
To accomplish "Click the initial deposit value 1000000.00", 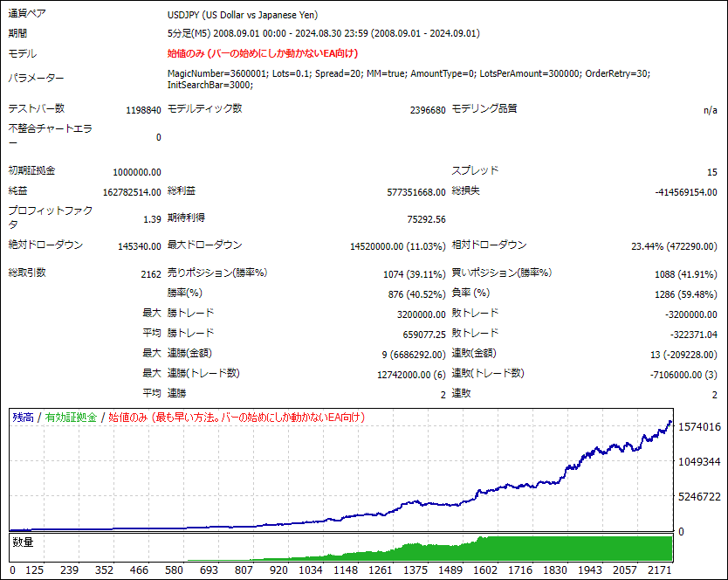I will pyautogui.click(x=137, y=172).
